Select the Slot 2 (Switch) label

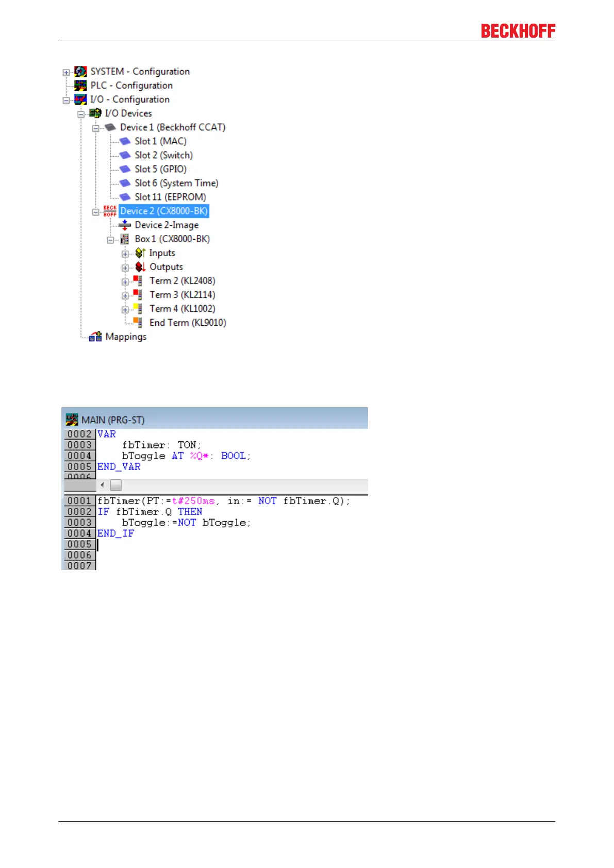click(164, 155)
